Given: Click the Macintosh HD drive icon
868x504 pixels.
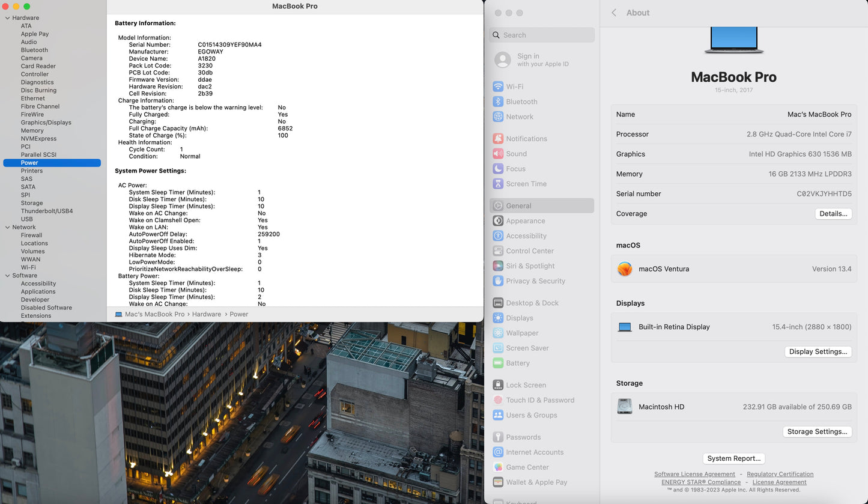Looking at the screenshot, I should pos(625,407).
